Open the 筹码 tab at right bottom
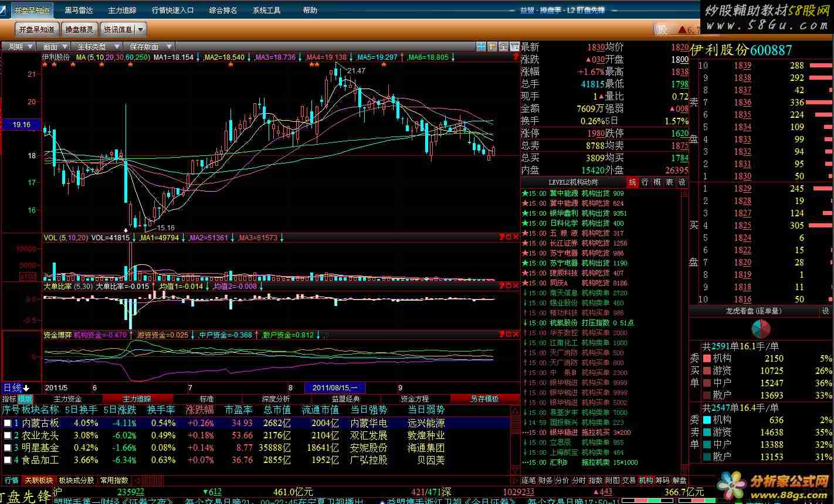 point(663,480)
